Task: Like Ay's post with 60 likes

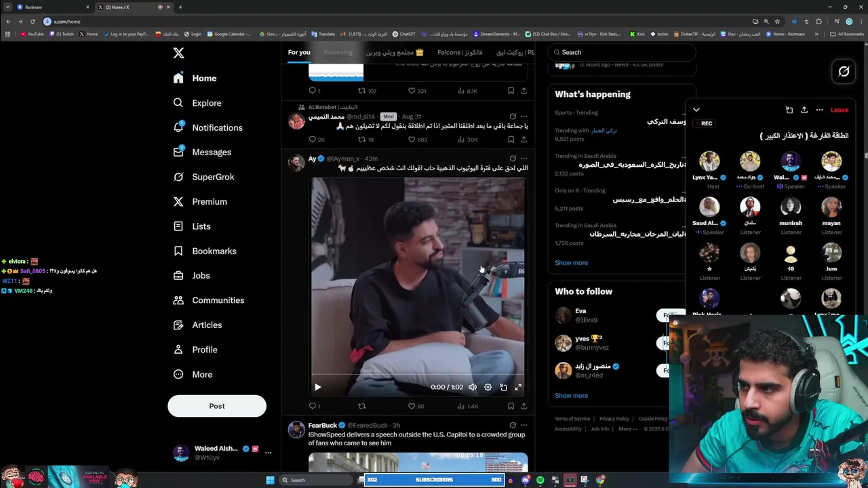Action: [411, 406]
